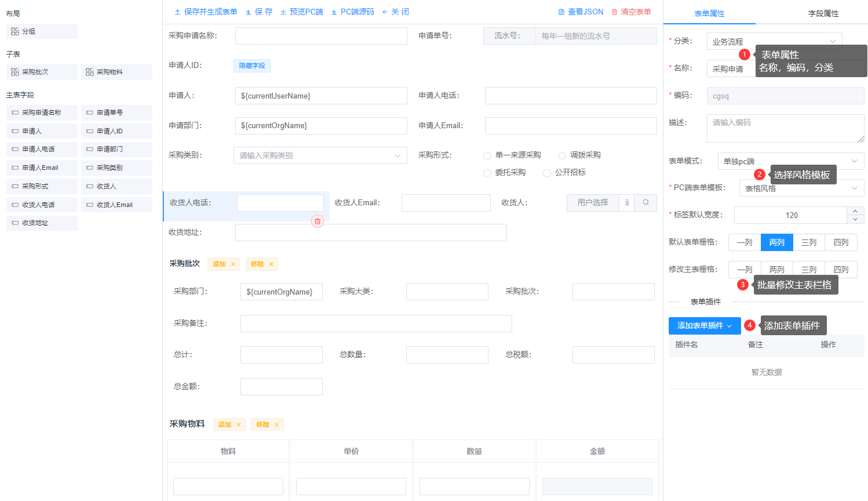Viewport: 868px width, 501px height.
Task: Select the 采购批次 sub-table component
Action: 42,72
